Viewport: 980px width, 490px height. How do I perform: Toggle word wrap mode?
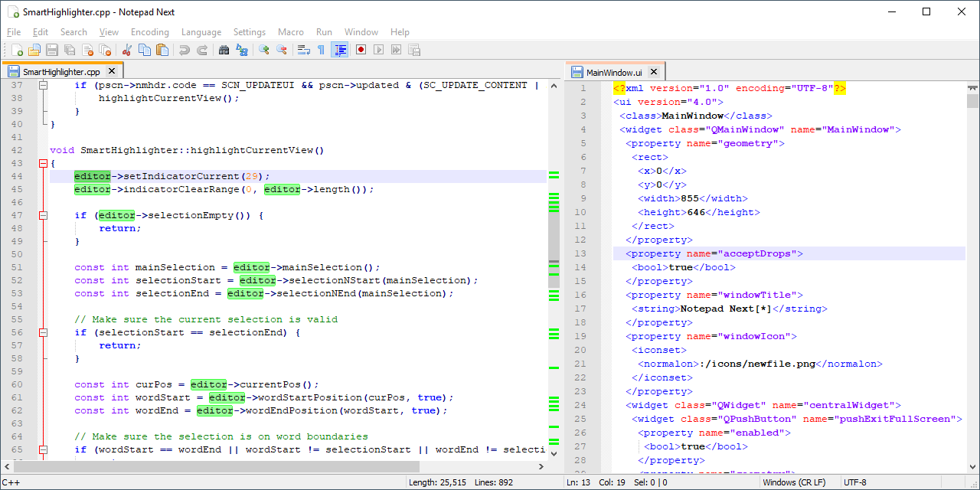pos(305,49)
